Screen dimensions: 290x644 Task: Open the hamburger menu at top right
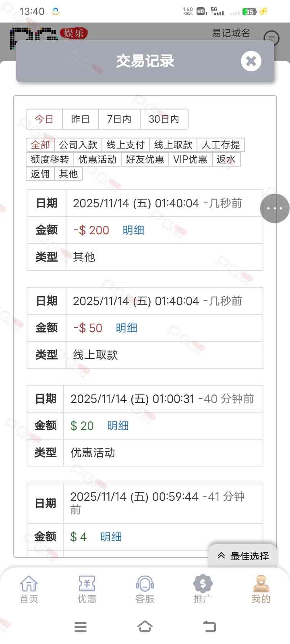(271, 38)
